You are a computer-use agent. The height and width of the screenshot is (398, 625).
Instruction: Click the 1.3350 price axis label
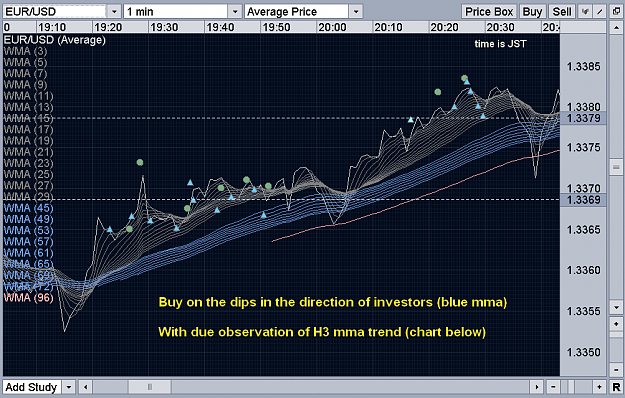click(x=584, y=353)
